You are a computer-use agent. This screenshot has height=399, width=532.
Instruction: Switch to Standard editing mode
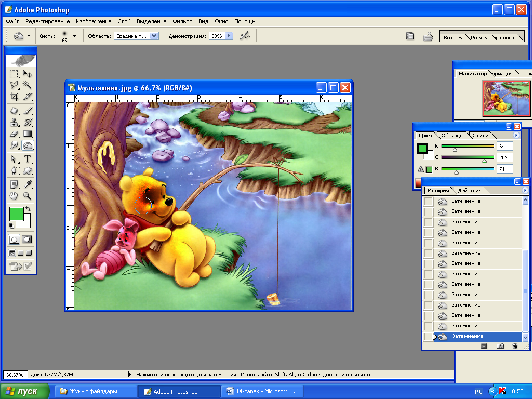coord(14,240)
